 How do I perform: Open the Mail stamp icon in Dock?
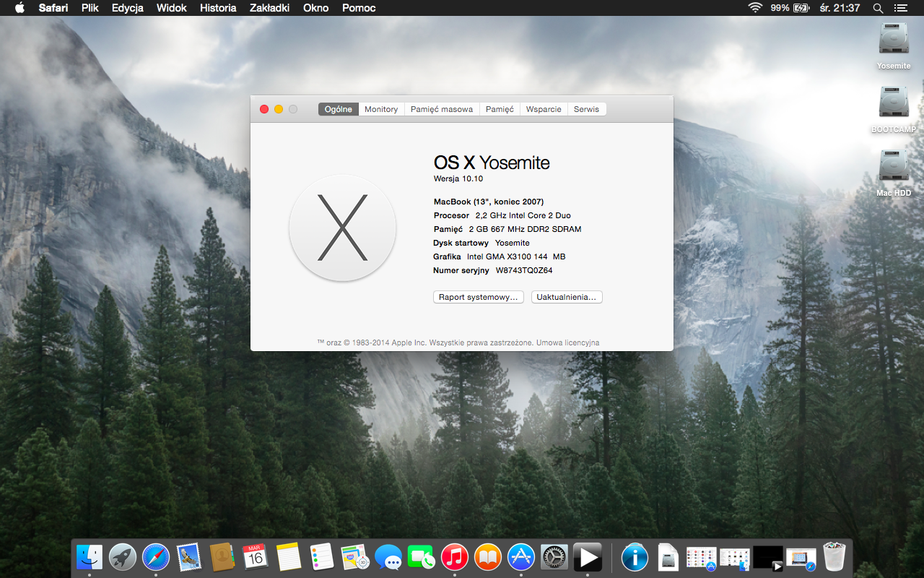tap(189, 557)
